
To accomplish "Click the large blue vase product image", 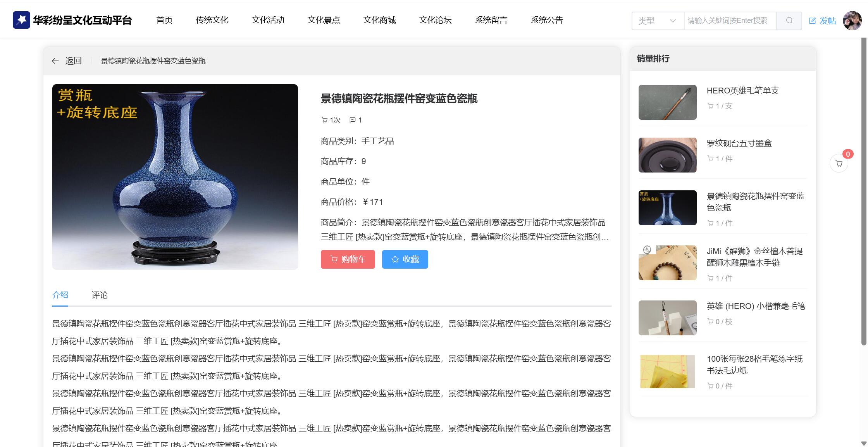I will (x=175, y=177).
